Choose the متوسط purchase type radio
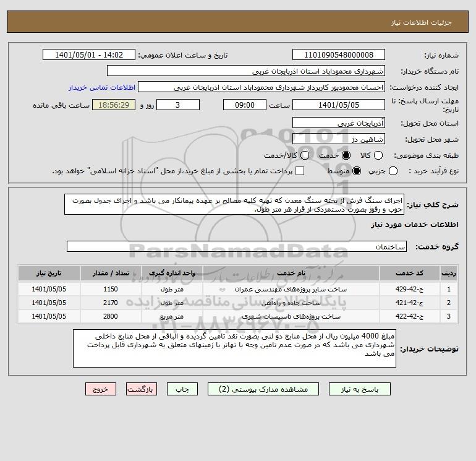The width and height of the screenshot is (476, 461). [357, 171]
